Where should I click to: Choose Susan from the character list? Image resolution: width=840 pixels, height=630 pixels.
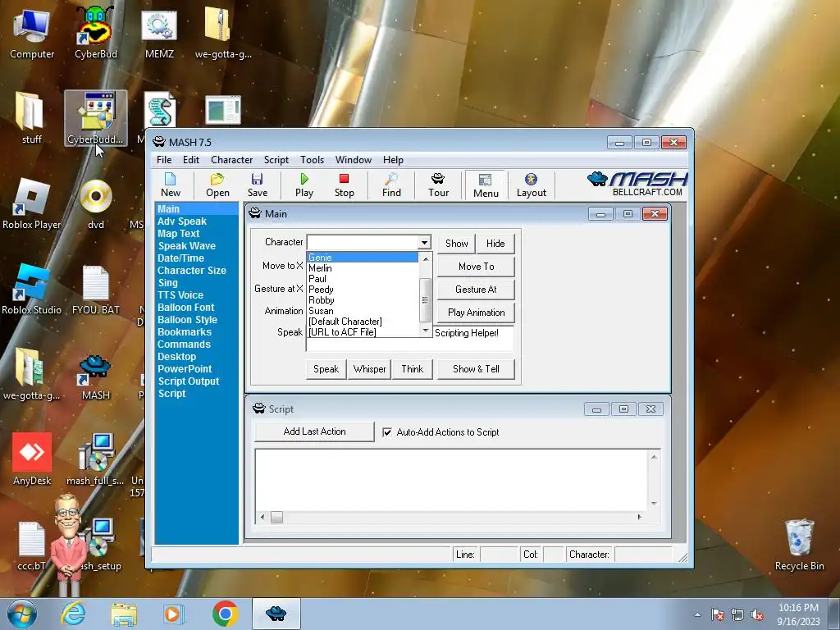[x=362, y=311]
